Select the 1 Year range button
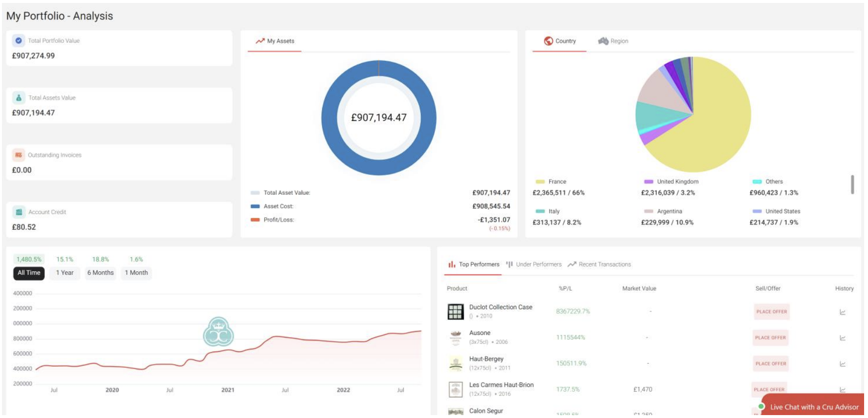This screenshot has width=868, height=418. pos(65,273)
